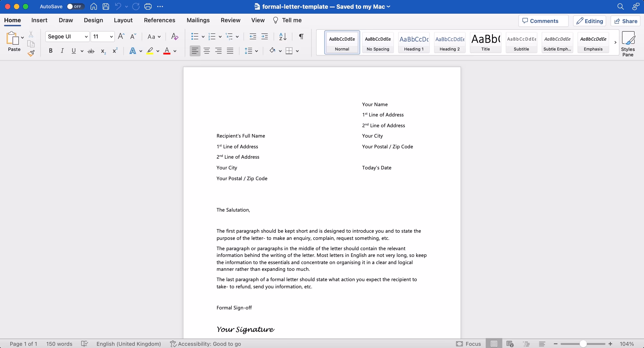Click the Shading paint bucket icon
The width and height of the screenshot is (644, 348).
[x=272, y=51]
